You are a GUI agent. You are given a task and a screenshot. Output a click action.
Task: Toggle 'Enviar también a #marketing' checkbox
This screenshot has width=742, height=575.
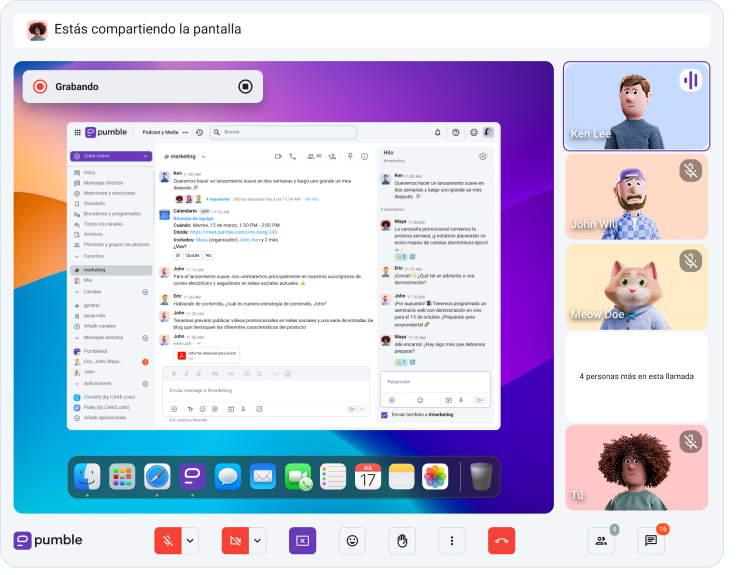pyautogui.click(x=385, y=414)
